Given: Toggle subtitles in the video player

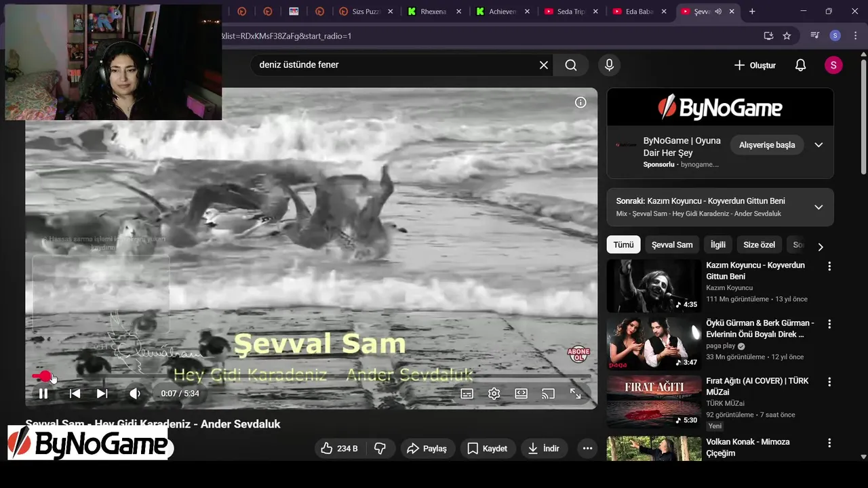Looking at the screenshot, I should (x=467, y=394).
